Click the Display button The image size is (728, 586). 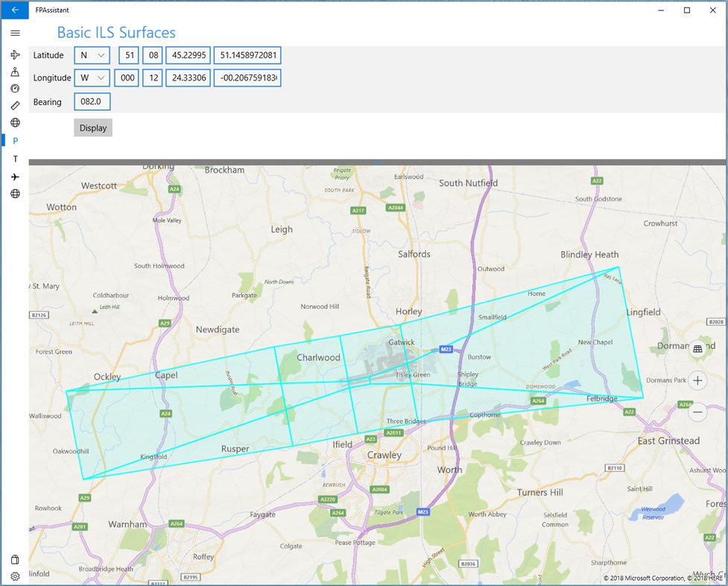[93, 128]
